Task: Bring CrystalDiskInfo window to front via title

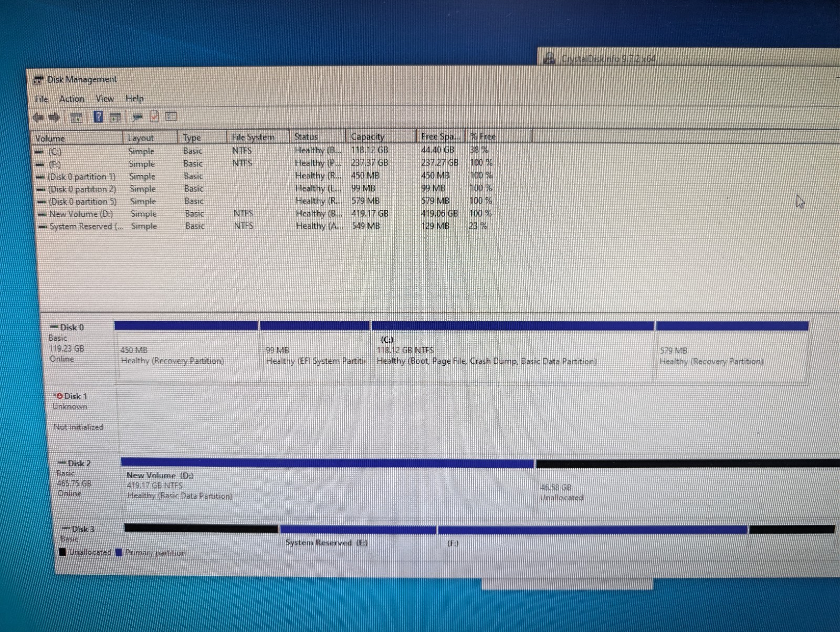Action: point(608,58)
